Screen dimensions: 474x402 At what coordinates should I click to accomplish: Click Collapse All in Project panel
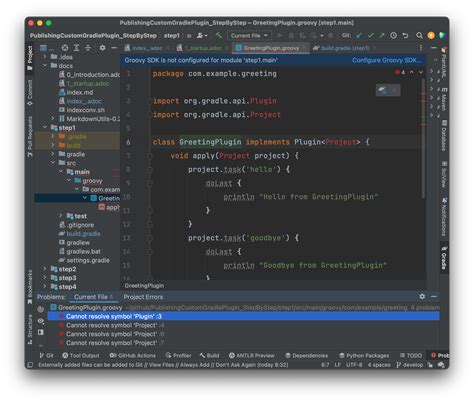(88, 48)
